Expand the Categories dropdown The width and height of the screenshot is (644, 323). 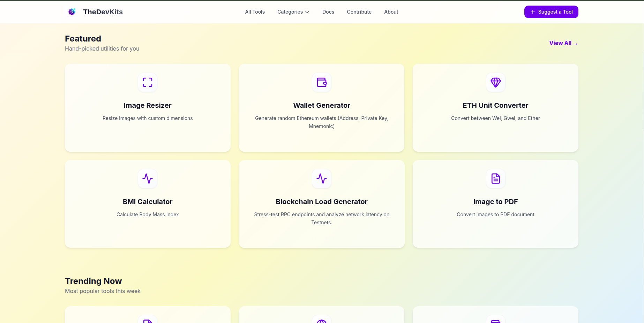click(x=293, y=12)
